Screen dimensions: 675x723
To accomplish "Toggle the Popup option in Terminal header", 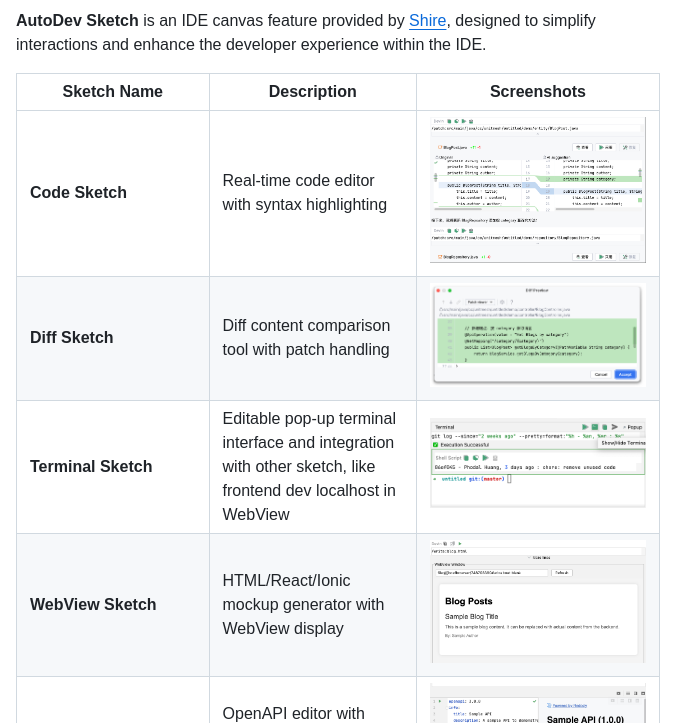I will [x=633, y=427].
